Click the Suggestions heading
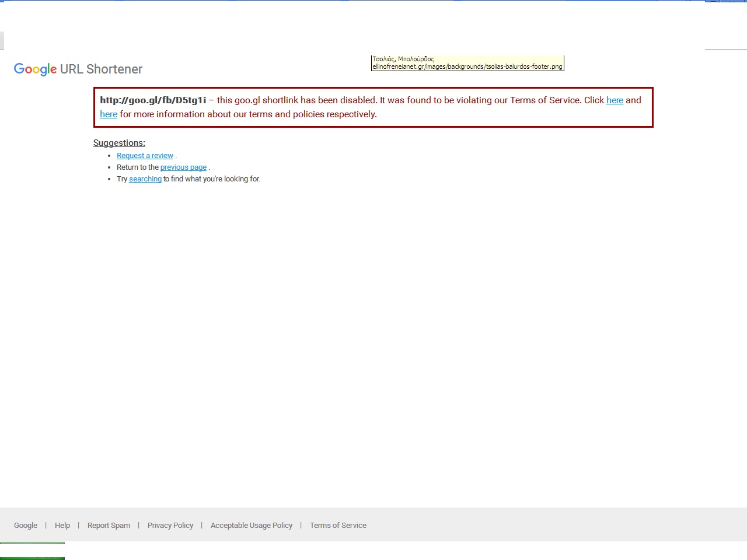This screenshot has height=560, width=747. (x=119, y=143)
